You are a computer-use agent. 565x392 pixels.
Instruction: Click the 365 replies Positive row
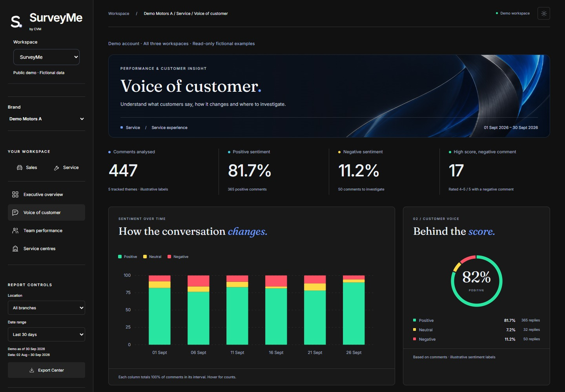click(476, 320)
